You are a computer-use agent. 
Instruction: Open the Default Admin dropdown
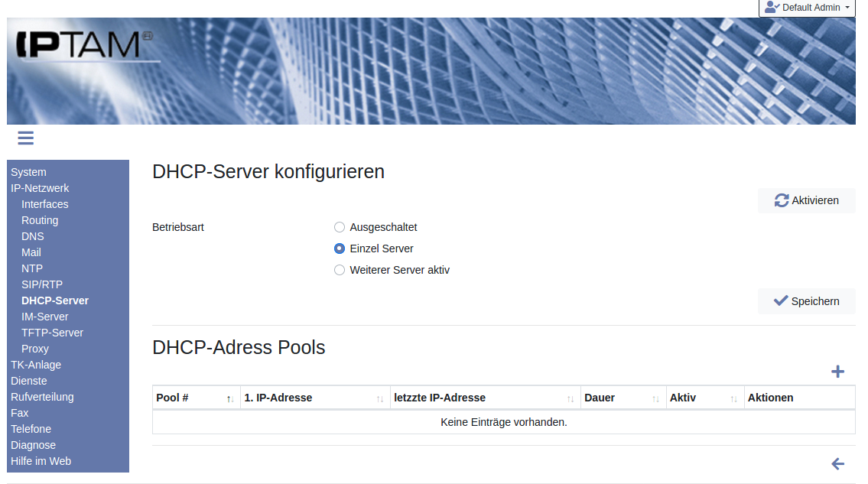click(807, 8)
